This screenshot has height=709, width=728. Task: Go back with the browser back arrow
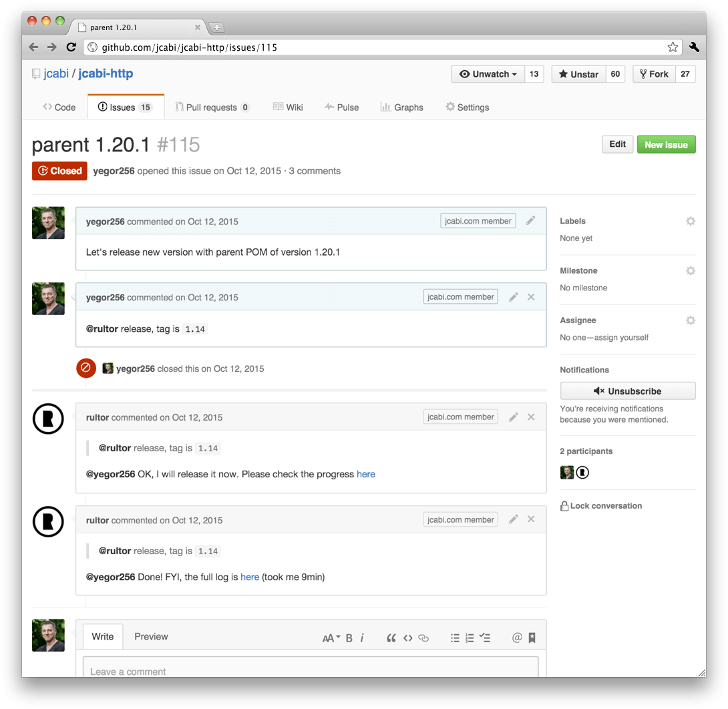tap(33, 47)
